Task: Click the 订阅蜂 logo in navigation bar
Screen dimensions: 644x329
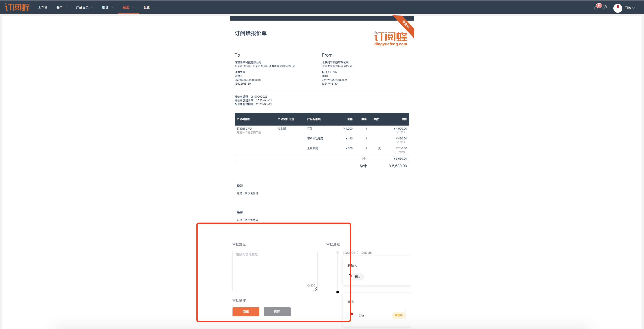Action: click(17, 7)
